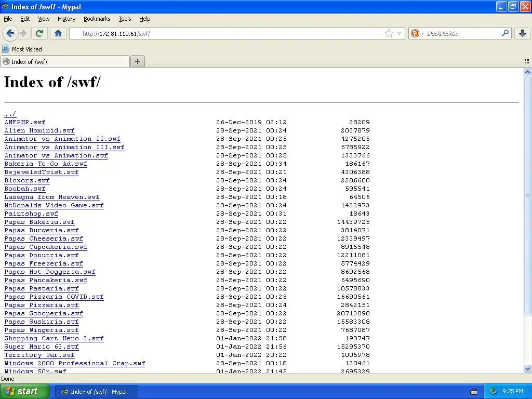Open the Help menu

tap(144, 19)
